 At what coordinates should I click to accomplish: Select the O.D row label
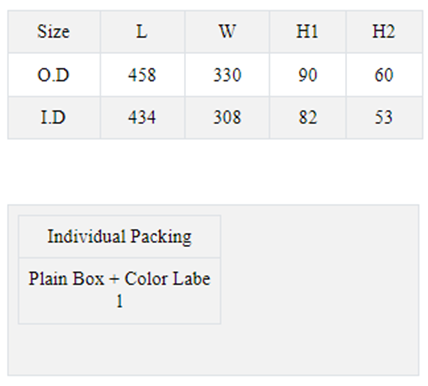tap(54, 75)
